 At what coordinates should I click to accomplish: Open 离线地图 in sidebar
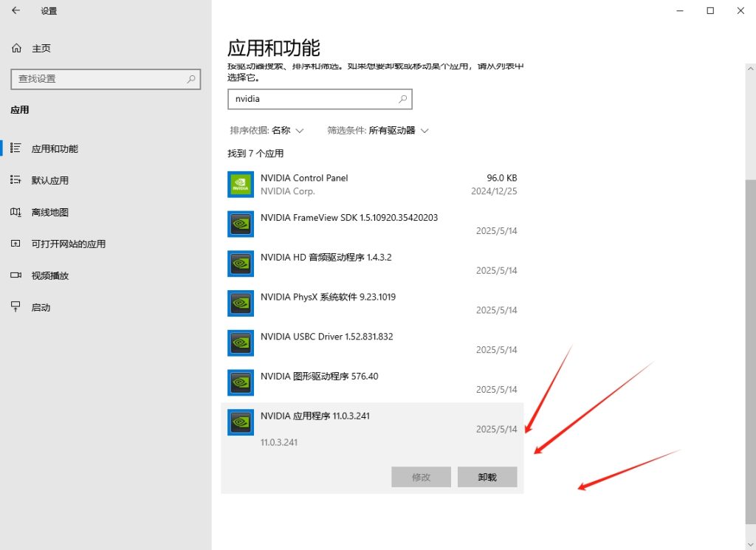click(49, 212)
